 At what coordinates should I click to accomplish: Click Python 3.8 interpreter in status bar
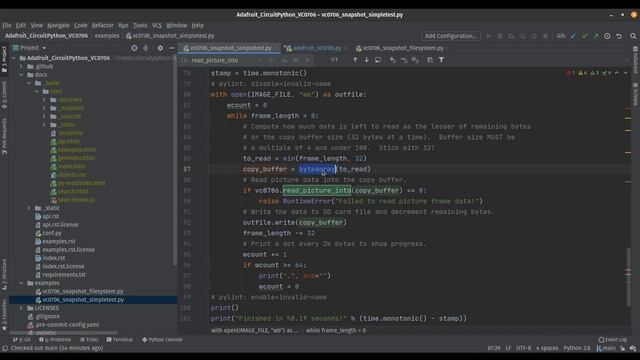577,348
